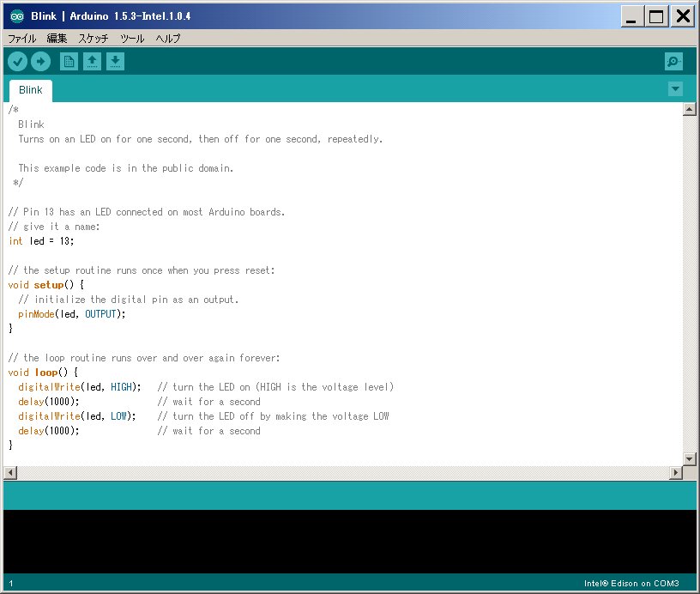Save the sketch with the down-arrow icon

coord(115,61)
